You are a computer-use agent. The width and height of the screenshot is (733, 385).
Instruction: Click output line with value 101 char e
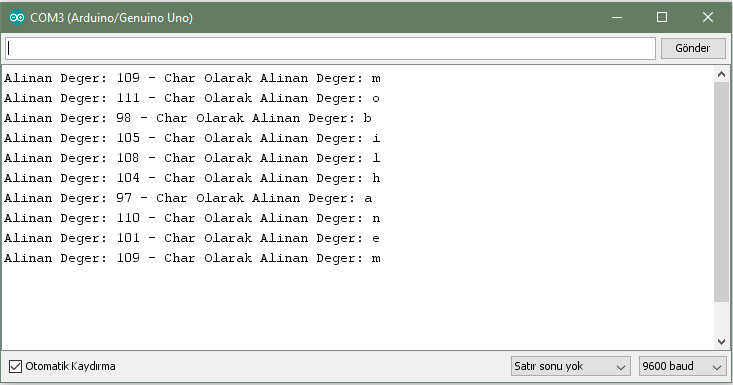[192, 238]
